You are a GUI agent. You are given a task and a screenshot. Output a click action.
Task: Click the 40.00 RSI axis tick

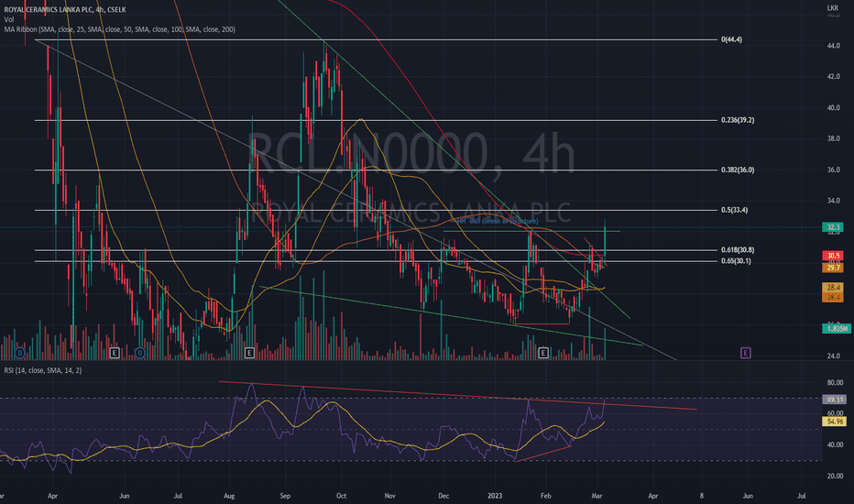point(835,445)
